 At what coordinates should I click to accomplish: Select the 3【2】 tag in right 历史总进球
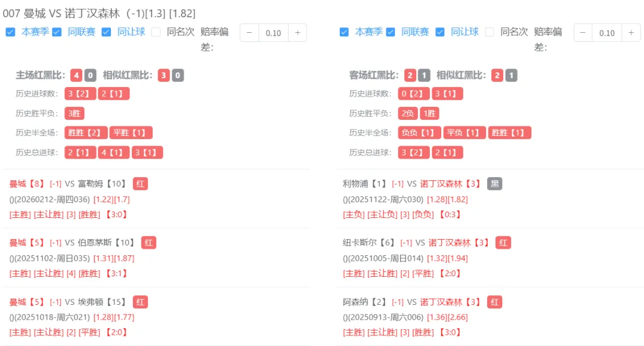414,153
